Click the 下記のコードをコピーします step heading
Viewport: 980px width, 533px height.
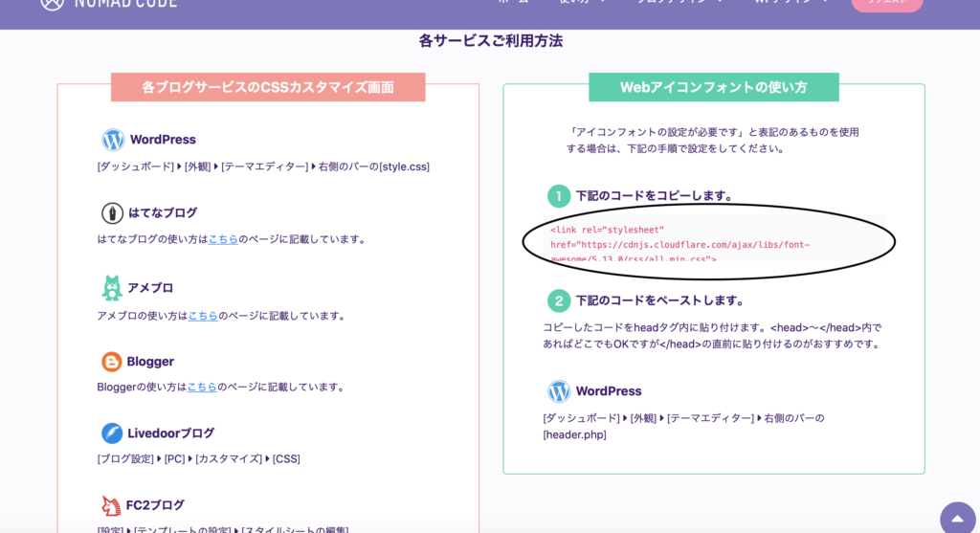click(x=655, y=196)
